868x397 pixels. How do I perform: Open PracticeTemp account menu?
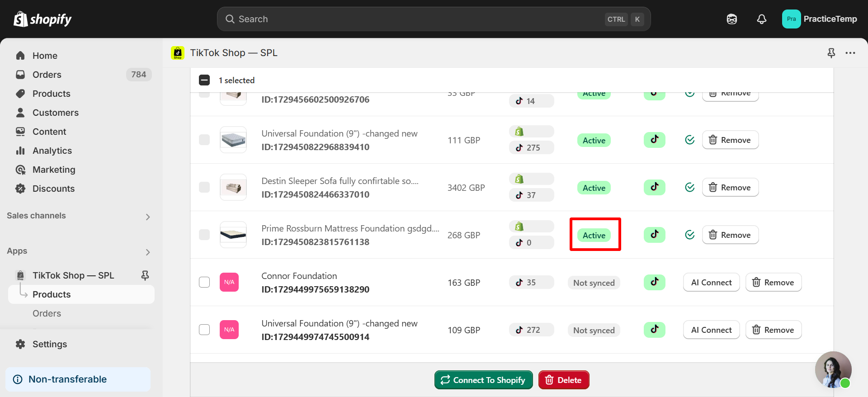click(x=819, y=19)
